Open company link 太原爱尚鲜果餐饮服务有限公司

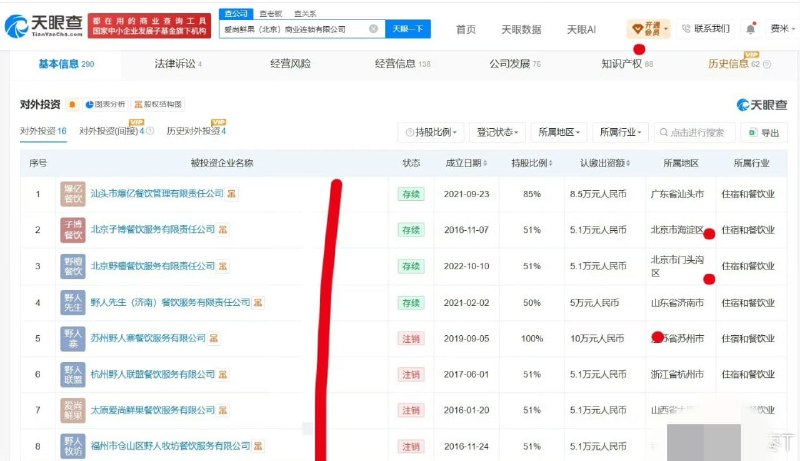(153, 410)
